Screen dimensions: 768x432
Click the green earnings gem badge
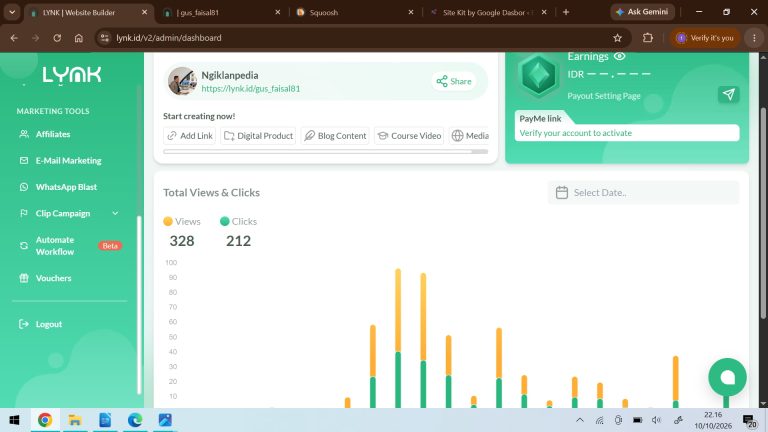538,75
